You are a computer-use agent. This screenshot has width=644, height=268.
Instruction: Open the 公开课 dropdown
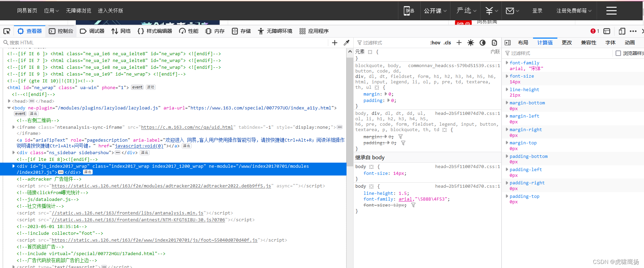pyautogui.click(x=435, y=11)
